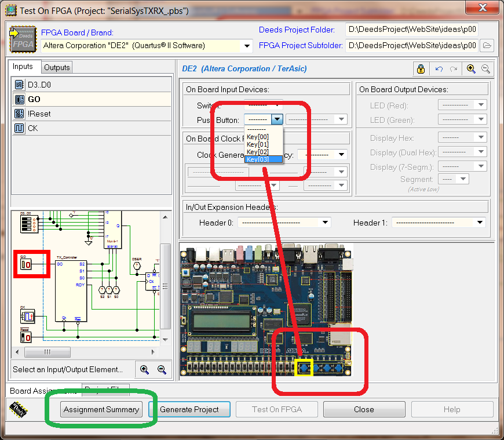Click the Help button
504x440 pixels.
point(452,409)
